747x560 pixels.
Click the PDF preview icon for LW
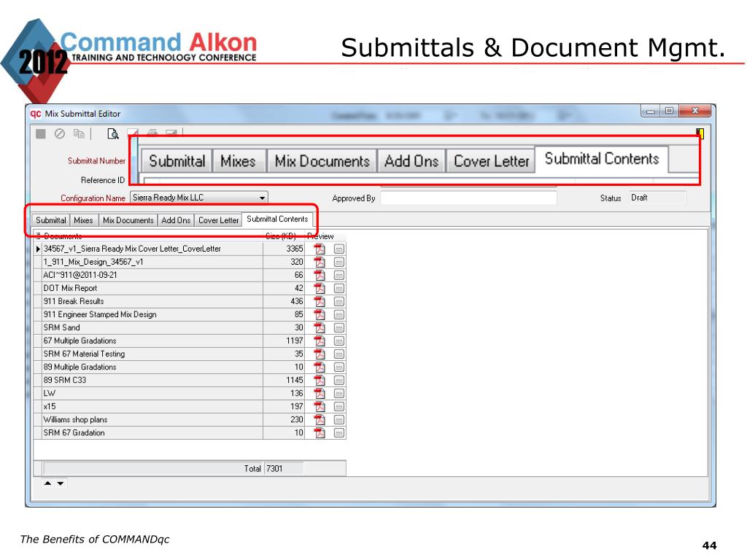pyautogui.click(x=320, y=393)
